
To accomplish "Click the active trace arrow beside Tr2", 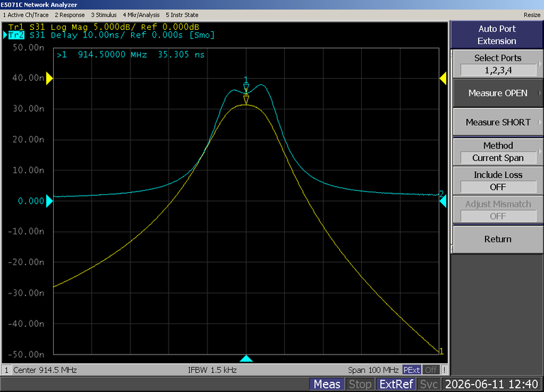I will (x=5, y=35).
